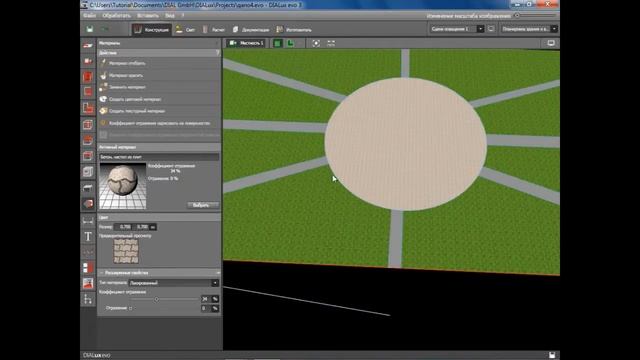Open the ? help menu

[183, 16]
